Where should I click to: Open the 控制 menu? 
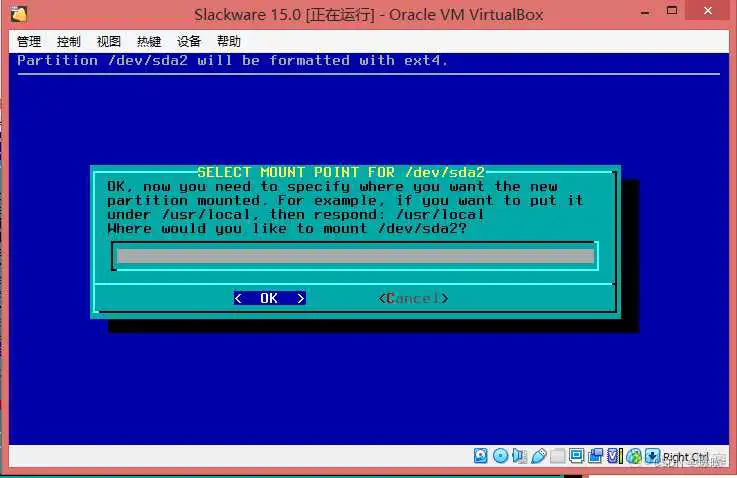(69, 41)
